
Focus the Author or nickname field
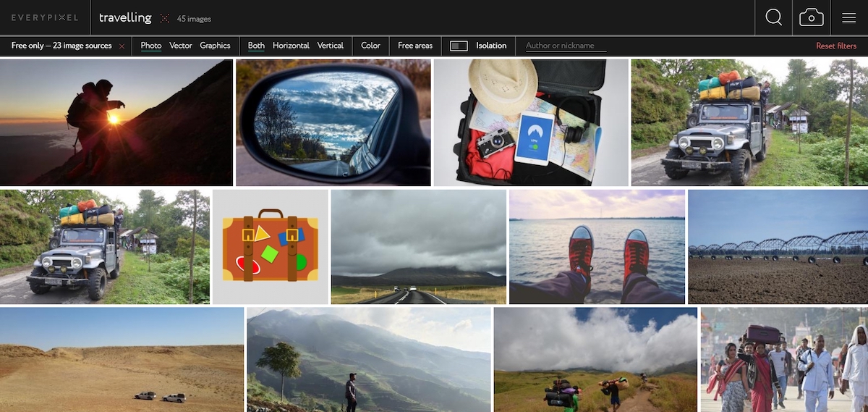point(566,46)
